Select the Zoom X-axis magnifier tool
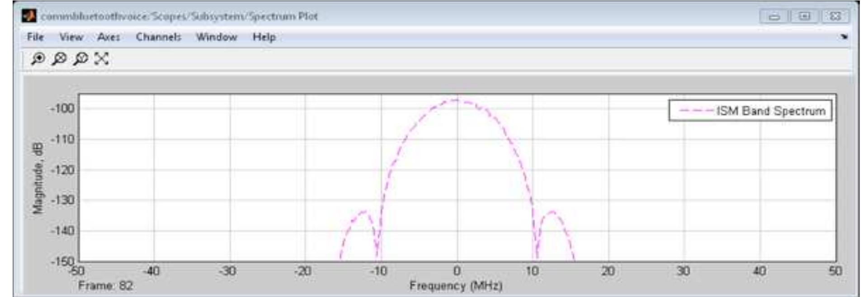Screen dimensions: 868x297 click(59, 59)
